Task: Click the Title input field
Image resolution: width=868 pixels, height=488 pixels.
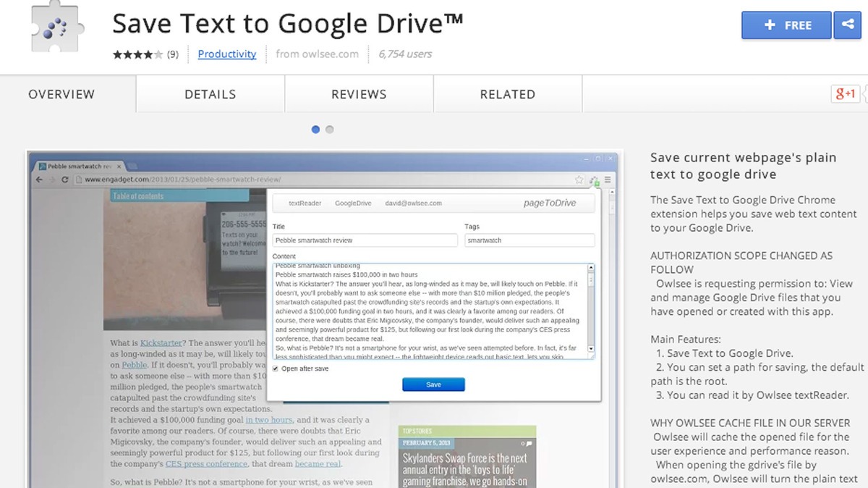Action: pos(365,240)
